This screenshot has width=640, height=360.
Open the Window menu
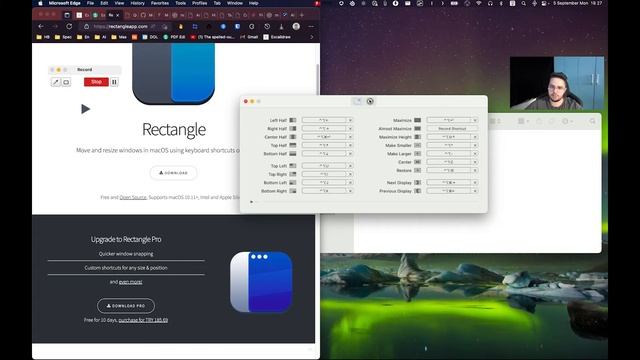click(235, 3)
